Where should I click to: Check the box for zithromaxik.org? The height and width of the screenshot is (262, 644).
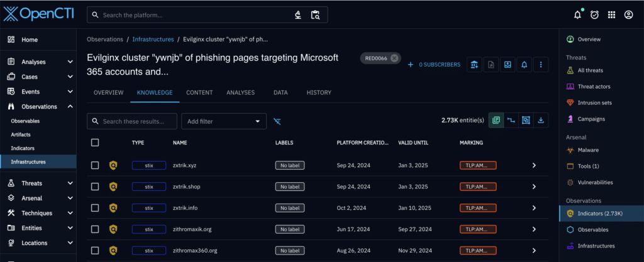coord(95,229)
